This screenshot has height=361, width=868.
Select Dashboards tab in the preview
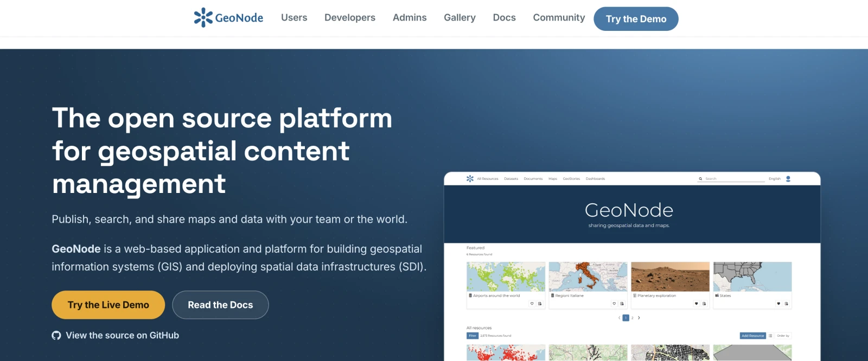tap(595, 179)
